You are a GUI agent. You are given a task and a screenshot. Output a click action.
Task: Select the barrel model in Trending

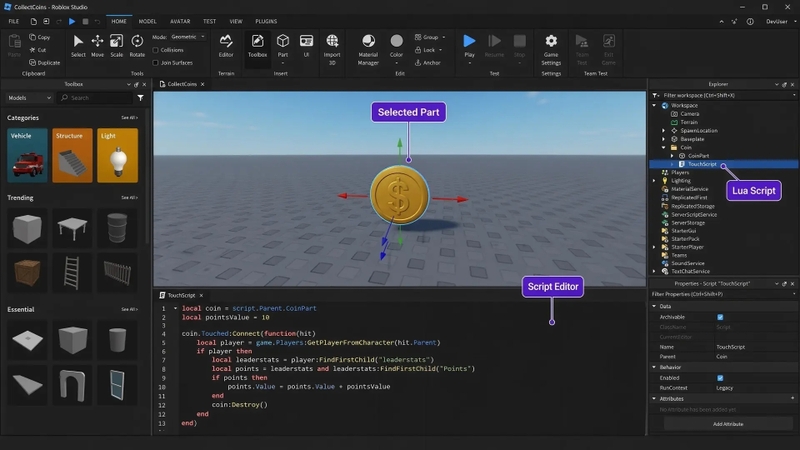tap(117, 228)
